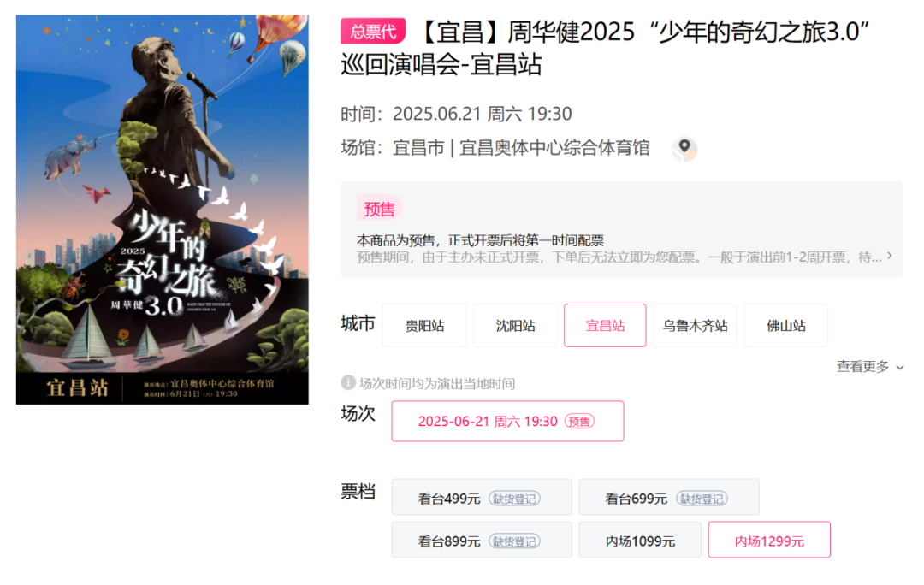Click the chevron arrow next to 查看更多

pyautogui.click(x=900, y=368)
